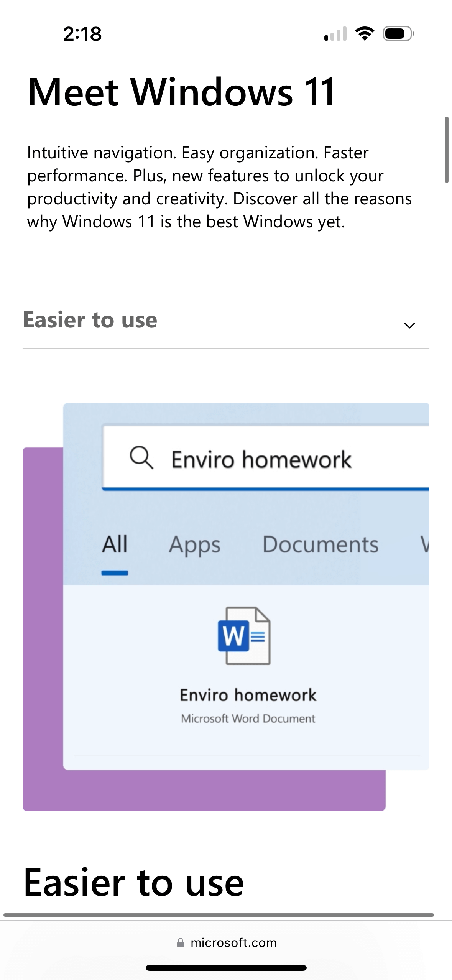Screen dimensions: 452x980
Task: Click the "Microsoft Word Document" subtitle text
Action: (x=248, y=719)
